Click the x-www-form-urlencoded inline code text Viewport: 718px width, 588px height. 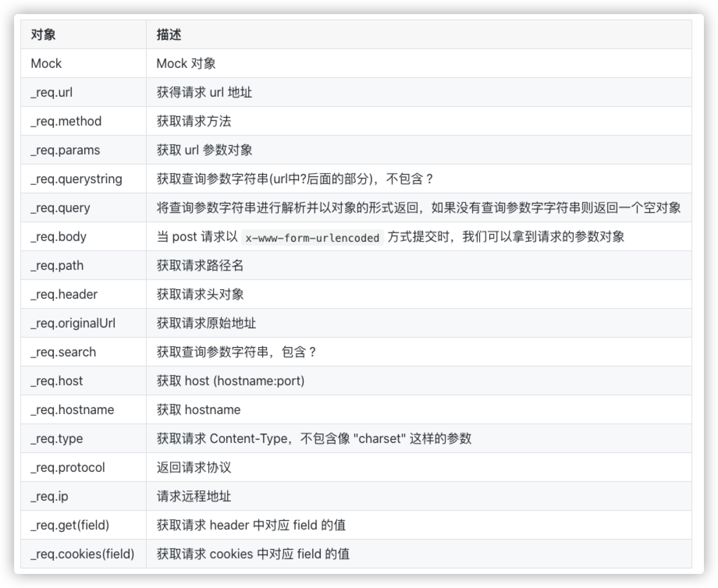[312, 237]
